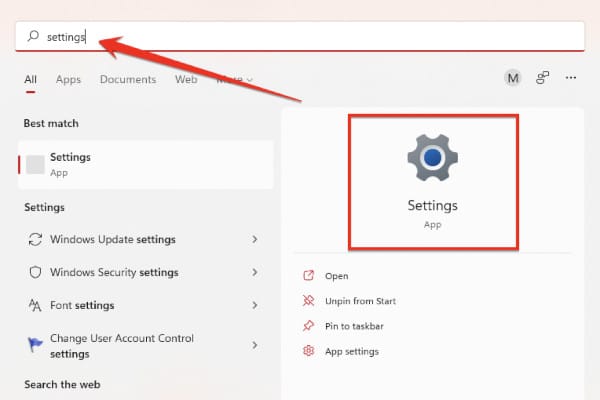Click the Font settings AA icon
The height and width of the screenshot is (400, 600).
[35, 305]
